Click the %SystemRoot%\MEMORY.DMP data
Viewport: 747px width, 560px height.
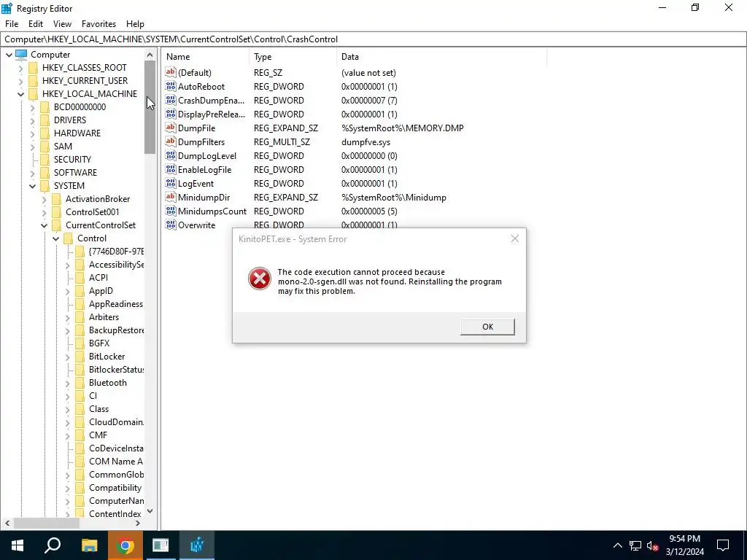[403, 128]
